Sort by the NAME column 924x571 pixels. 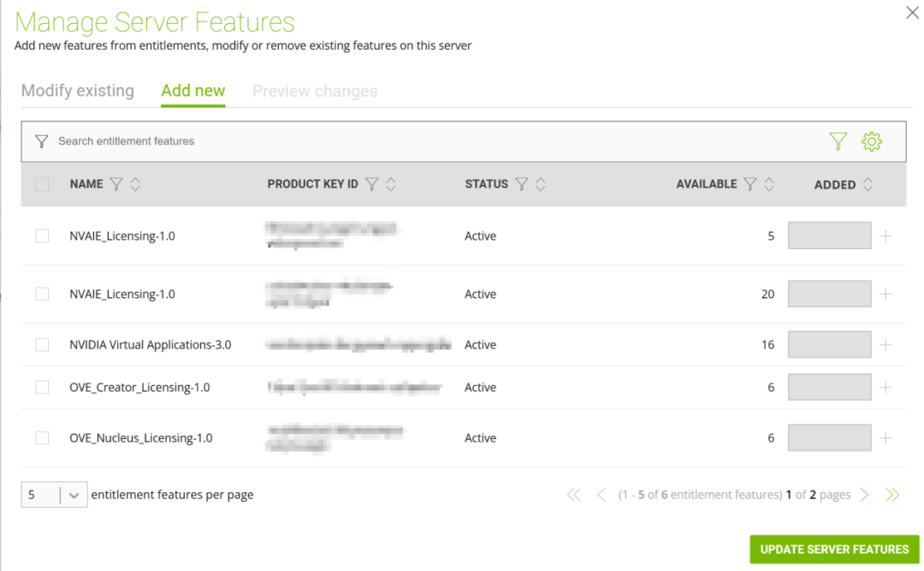point(135,184)
